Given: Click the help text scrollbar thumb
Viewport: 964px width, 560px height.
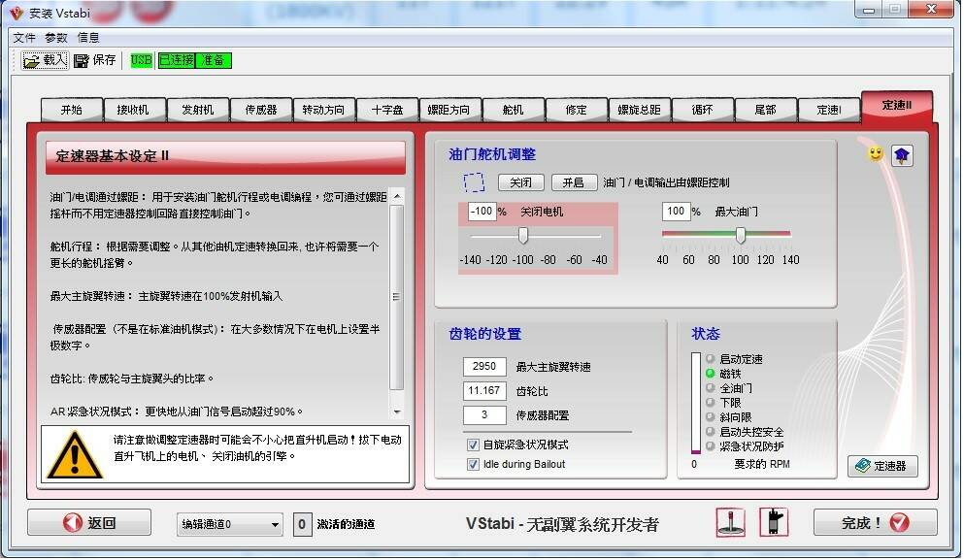Looking at the screenshot, I should (397, 297).
